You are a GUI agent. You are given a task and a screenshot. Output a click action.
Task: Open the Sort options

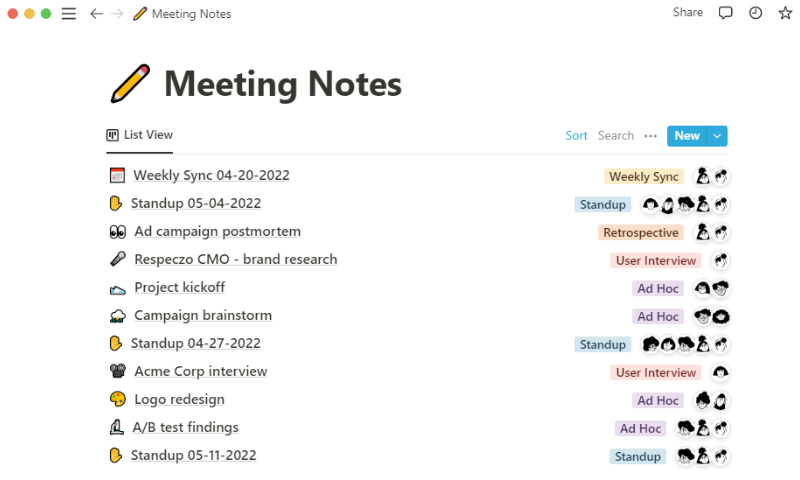pyautogui.click(x=576, y=136)
